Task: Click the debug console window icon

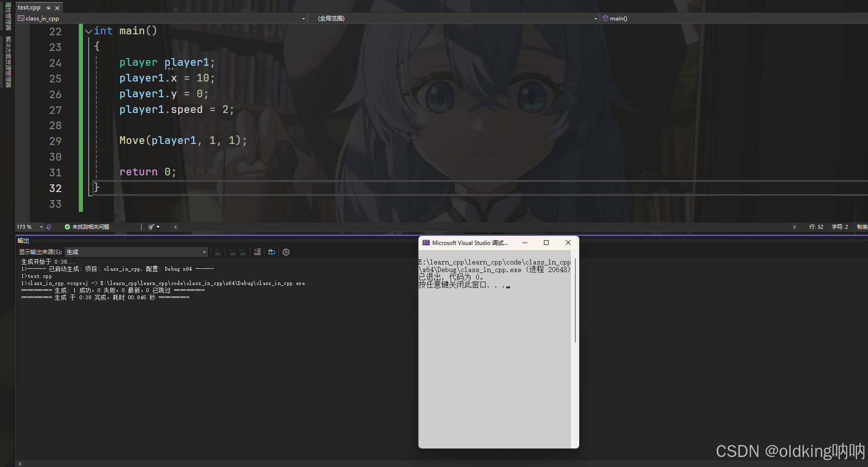Action: click(x=426, y=243)
